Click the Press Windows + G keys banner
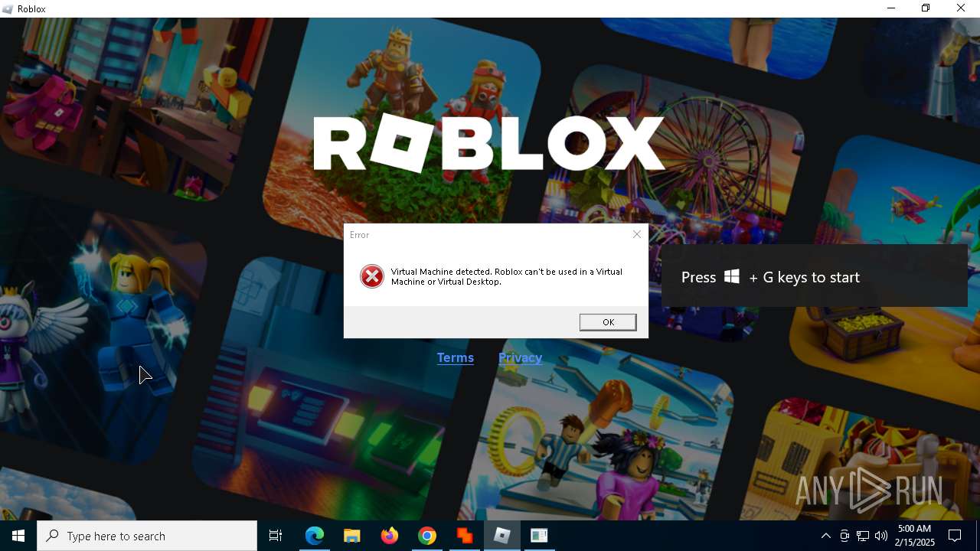The image size is (980, 551). (815, 277)
